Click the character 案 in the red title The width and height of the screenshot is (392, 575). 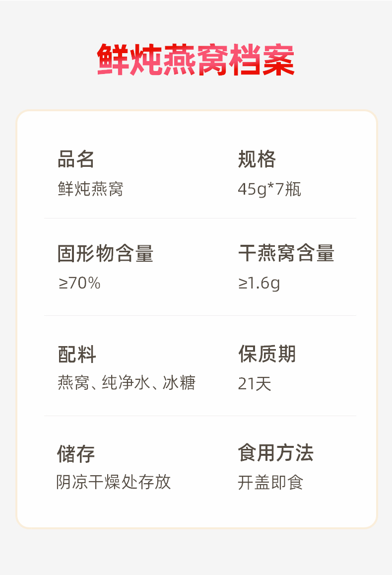pos(278,60)
